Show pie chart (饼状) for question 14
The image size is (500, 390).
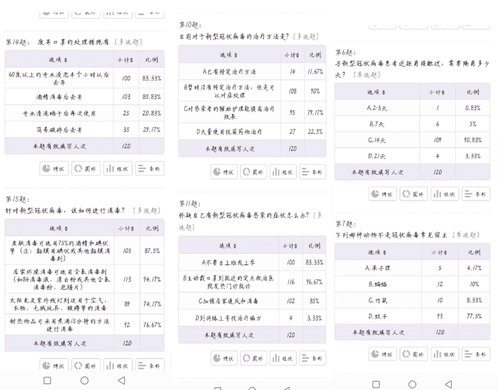click(x=54, y=169)
